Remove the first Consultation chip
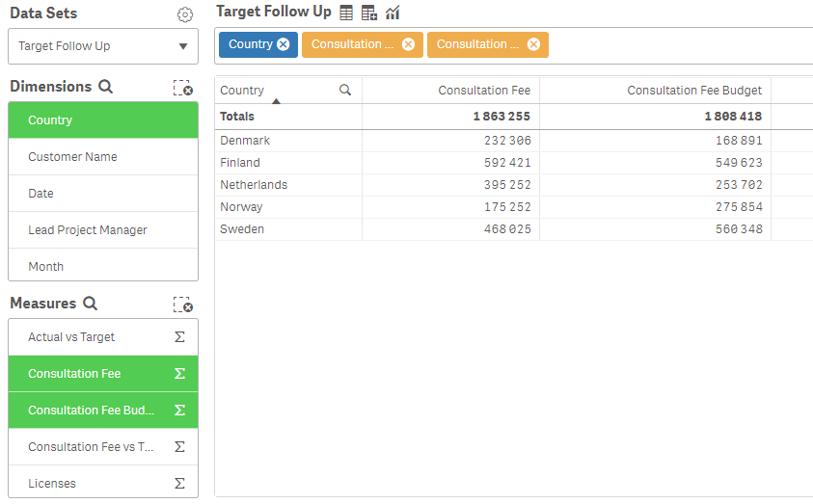The image size is (813, 504). pos(408,44)
